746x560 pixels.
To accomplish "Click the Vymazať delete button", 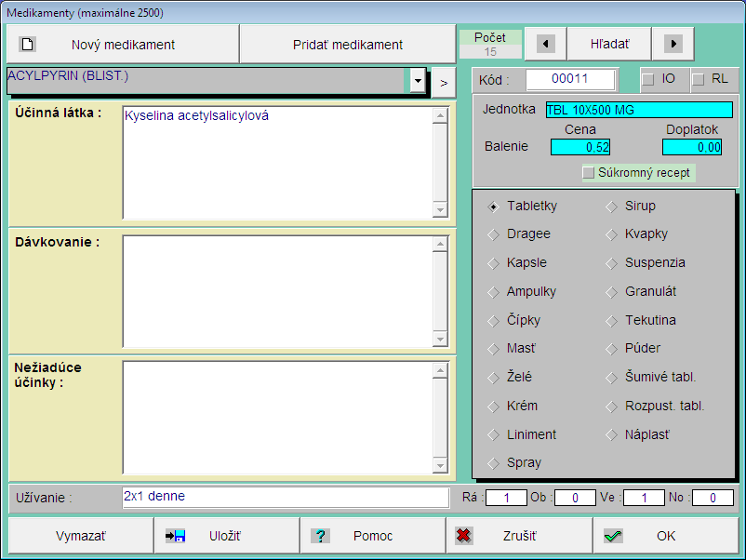I will pos(80,536).
